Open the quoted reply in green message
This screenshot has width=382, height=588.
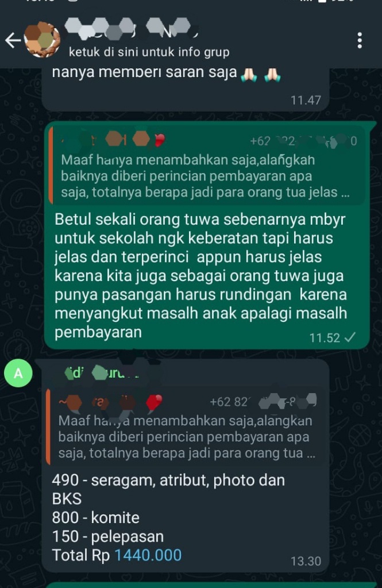point(207,166)
